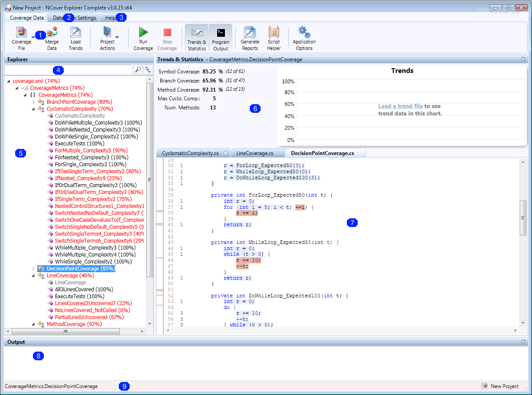
Task: Click the 'Load a trend file' link
Action: click(x=400, y=106)
